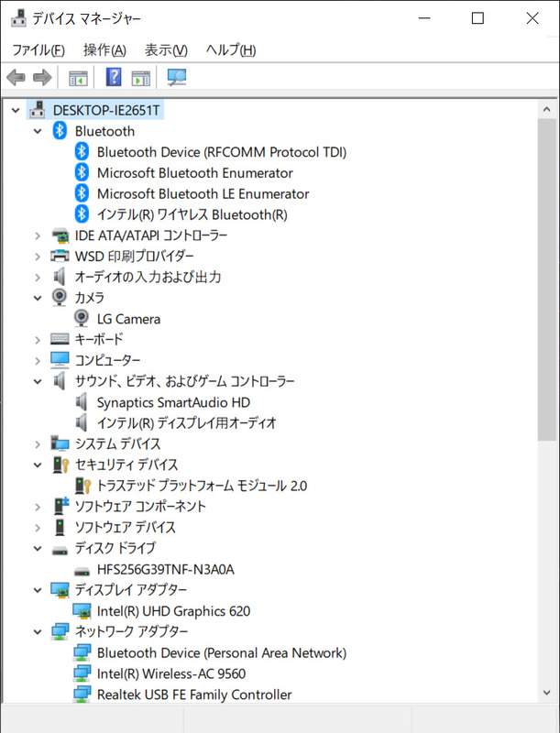The image size is (560, 733).
Task: Expand IDE ATA/ATAPI コントローラー
Action: coord(38,235)
